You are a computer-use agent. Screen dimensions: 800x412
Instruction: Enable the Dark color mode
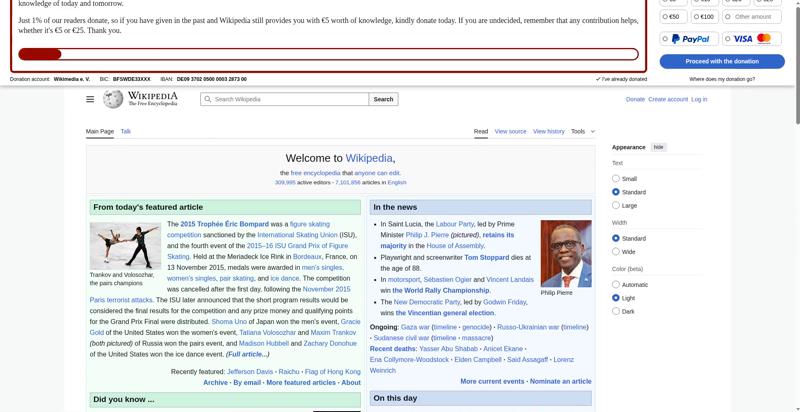(x=616, y=311)
